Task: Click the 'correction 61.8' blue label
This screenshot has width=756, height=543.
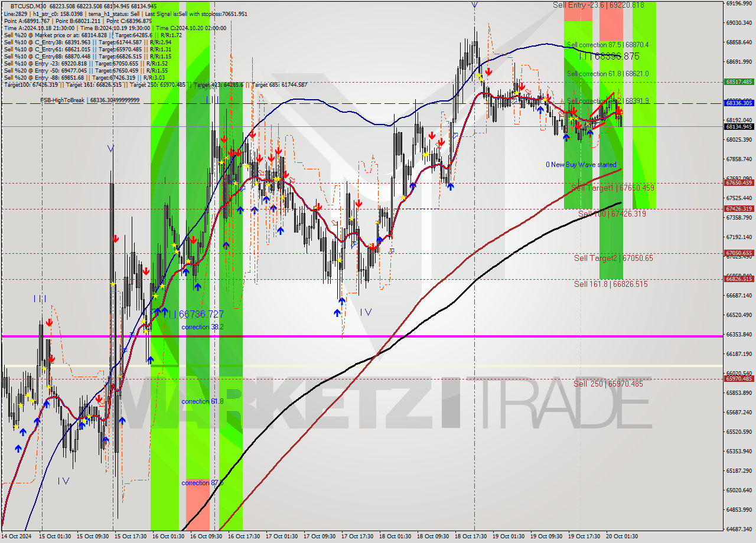Action: [x=203, y=401]
